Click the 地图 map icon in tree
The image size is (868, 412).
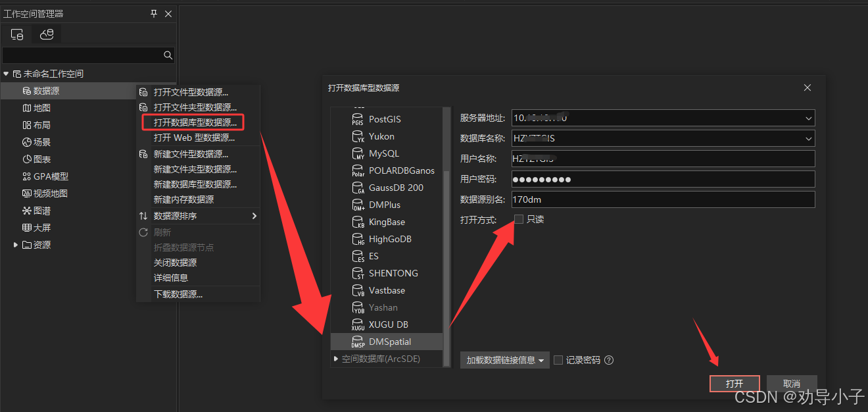[27, 108]
